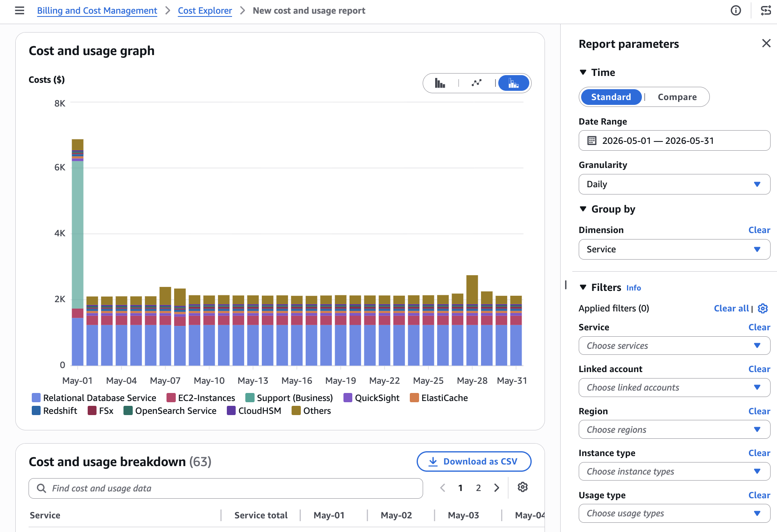
Task: Open the Dimension Service dropdown
Action: click(674, 250)
